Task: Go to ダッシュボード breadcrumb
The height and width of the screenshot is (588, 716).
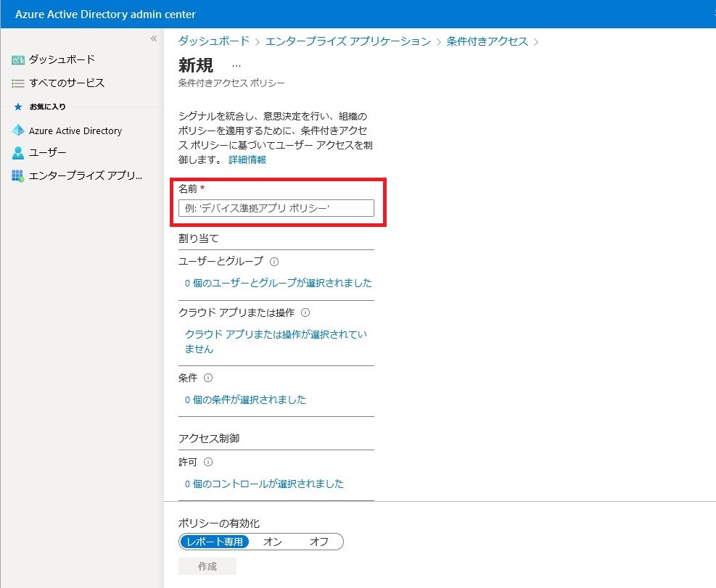Action: pyautogui.click(x=214, y=41)
